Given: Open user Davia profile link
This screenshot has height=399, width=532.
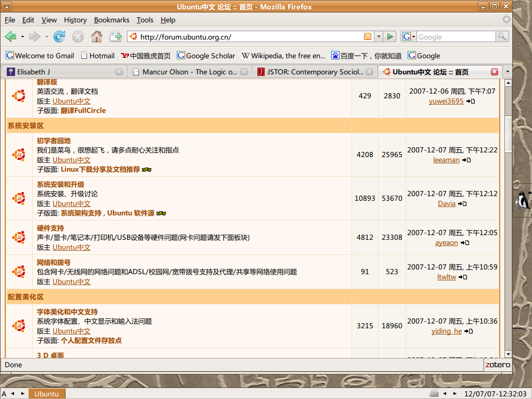Looking at the screenshot, I should pyautogui.click(x=447, y=203).
